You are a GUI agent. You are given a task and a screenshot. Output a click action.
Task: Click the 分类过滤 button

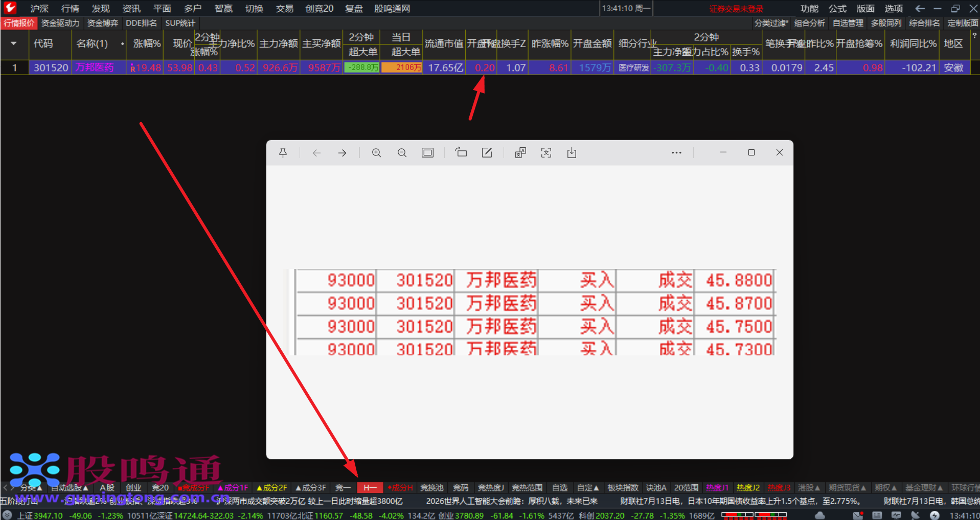pyautogui.click(x=771, y=23)
